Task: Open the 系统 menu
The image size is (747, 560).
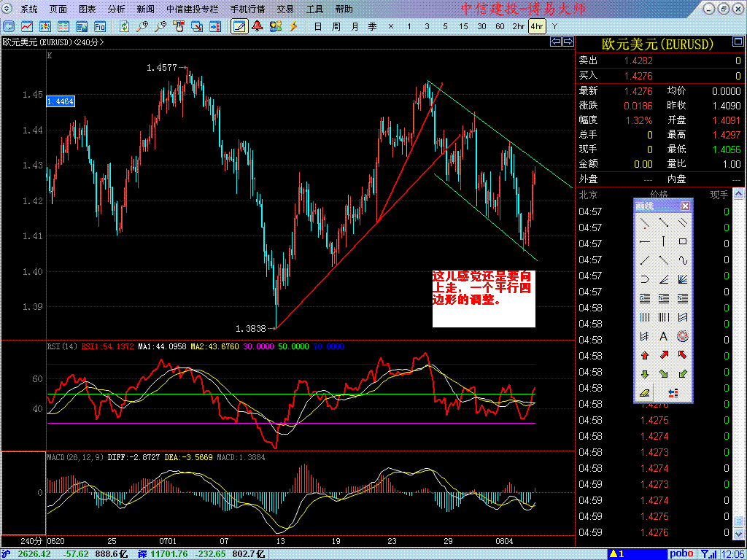Action: pyautogui.click(x=29, y=9)
